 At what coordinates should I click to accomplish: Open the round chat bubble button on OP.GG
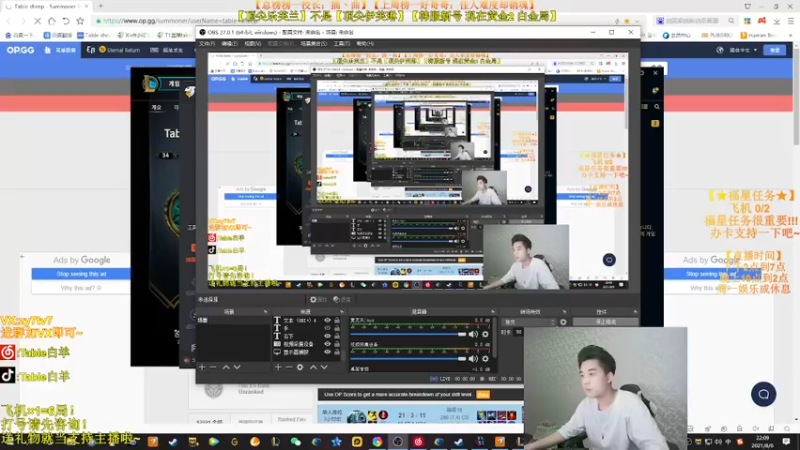(x=763, y=394)
